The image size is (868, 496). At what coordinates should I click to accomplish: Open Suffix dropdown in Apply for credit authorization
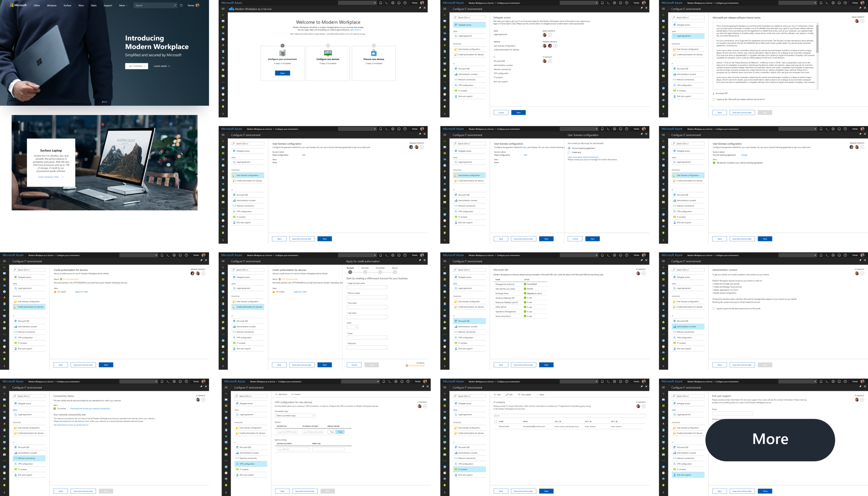[x=352, y=327]
